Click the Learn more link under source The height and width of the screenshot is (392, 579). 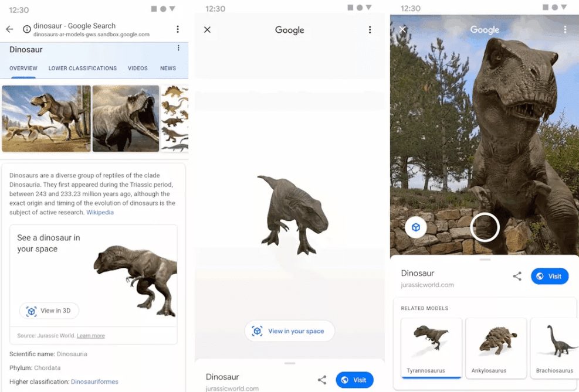pos(91,336)
